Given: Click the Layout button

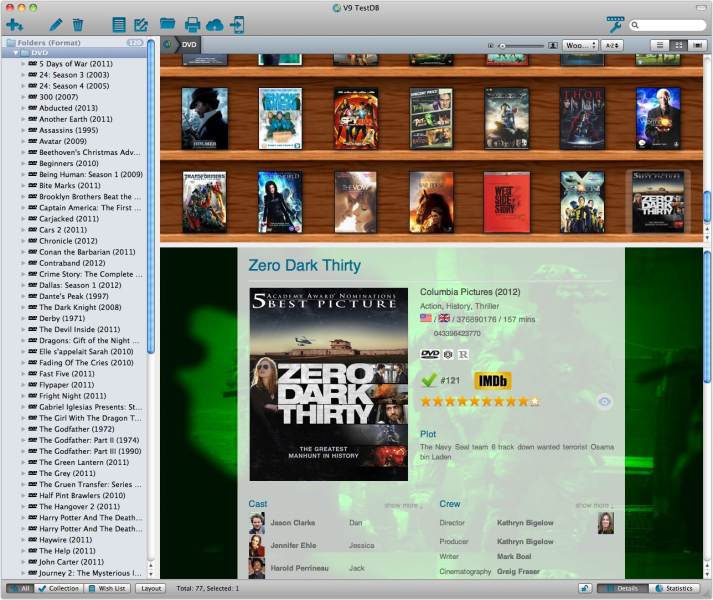Looking at the screenshot, I should [151, 588].
